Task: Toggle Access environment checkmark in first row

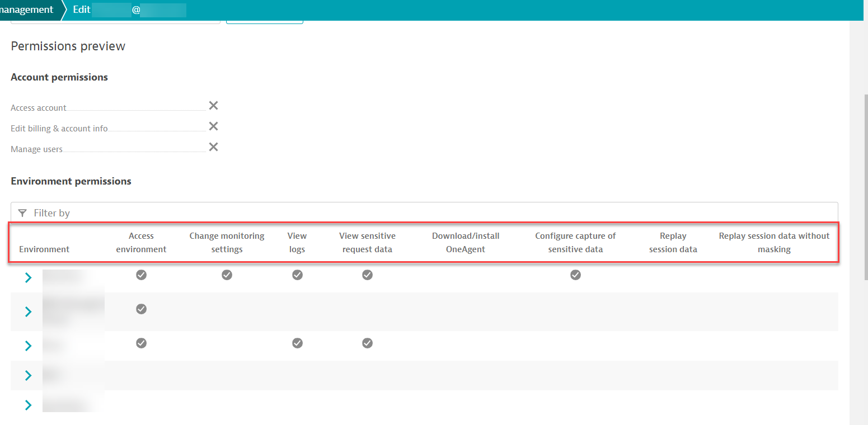Action: [x=142, y=275]
